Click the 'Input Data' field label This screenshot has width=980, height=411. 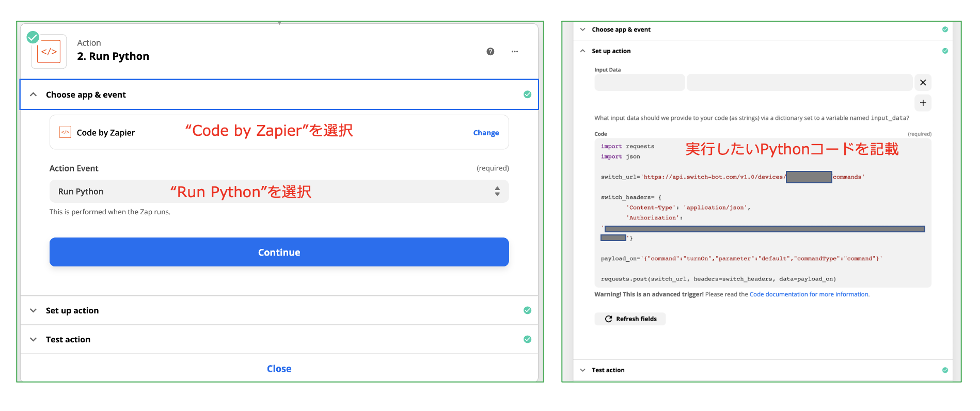click(607, 70)
